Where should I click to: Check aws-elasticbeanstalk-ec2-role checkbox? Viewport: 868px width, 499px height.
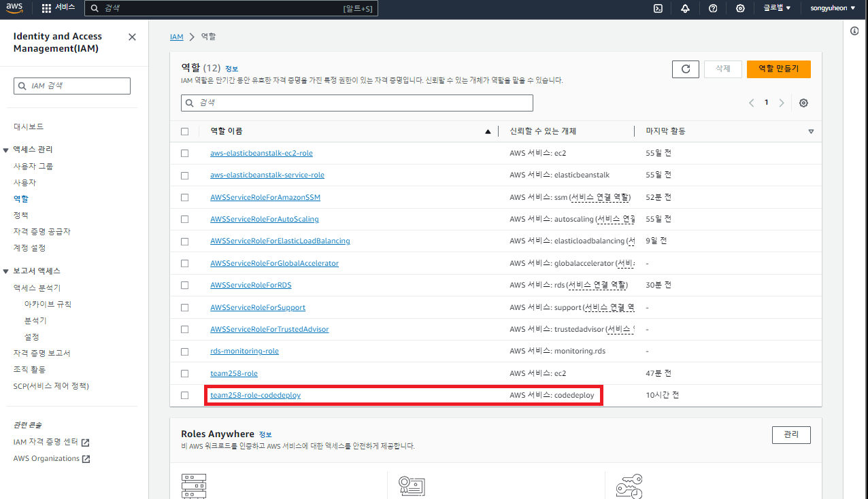click(x=185, y=153)
